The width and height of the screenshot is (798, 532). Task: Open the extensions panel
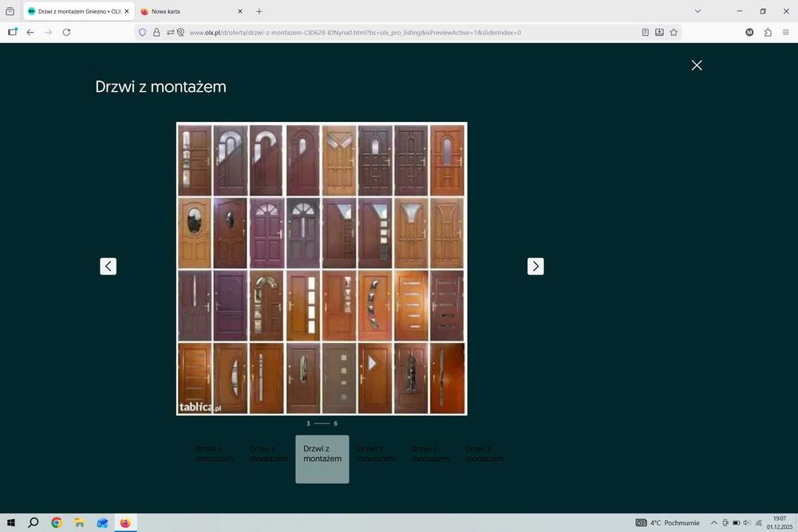point(768,32)
